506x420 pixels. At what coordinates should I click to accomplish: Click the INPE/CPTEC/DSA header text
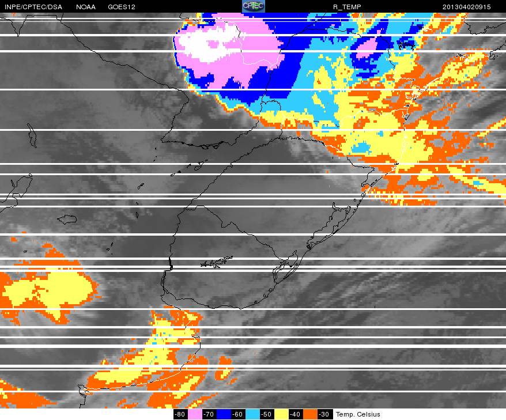(33, 7)
